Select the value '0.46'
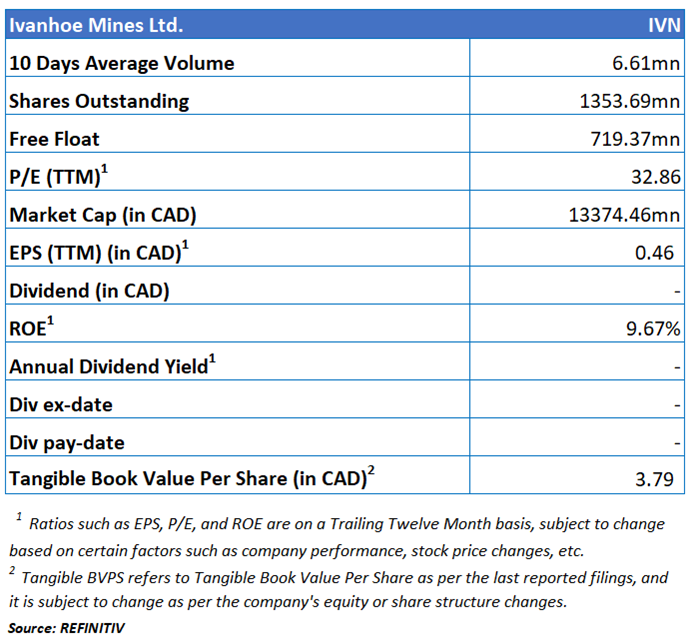The width and height of the screenshot is (699, 643). 654,253
